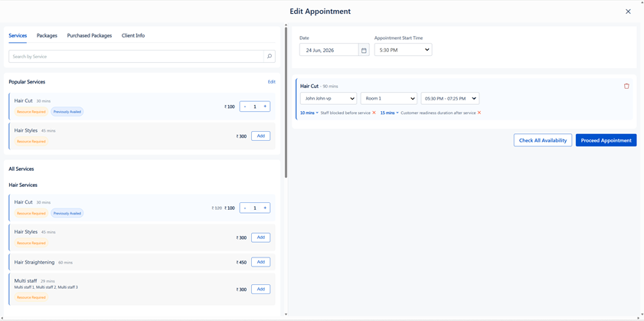Viewport: 644px width, 321px height.
Task: Click Multi staff 1, Multi staff 2 text
Action: point(46,287)
